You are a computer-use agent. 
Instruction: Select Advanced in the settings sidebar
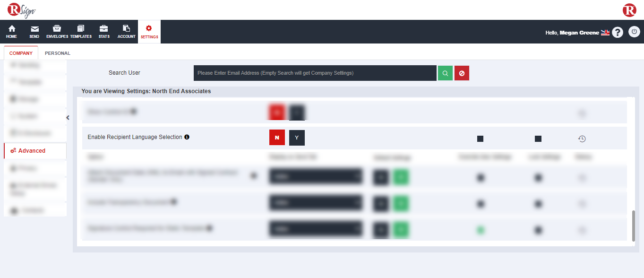point(35,151)
